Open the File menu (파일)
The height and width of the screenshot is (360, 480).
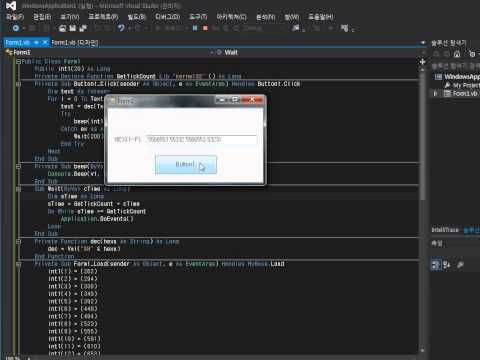click(15, 17)
